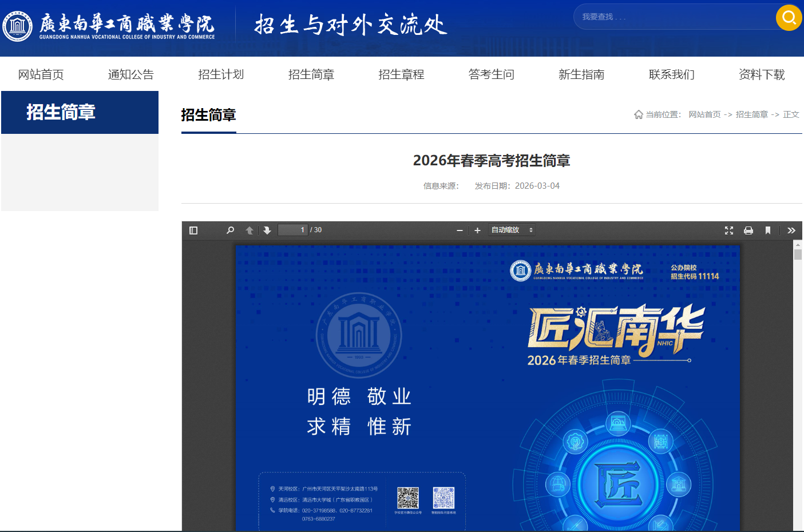Zoom out of the PDF document
The width and height of the screenshot is (804, 532).
[x=459, y=230]
